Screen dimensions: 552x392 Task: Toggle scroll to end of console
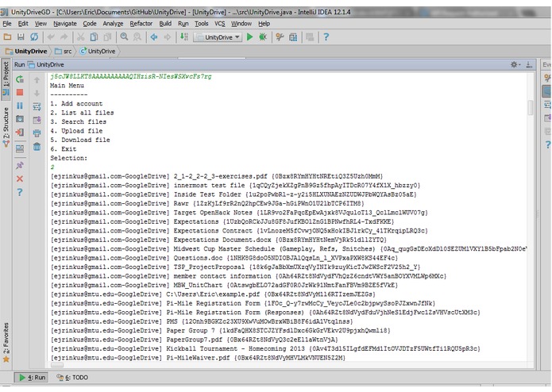tap(37, 121)
